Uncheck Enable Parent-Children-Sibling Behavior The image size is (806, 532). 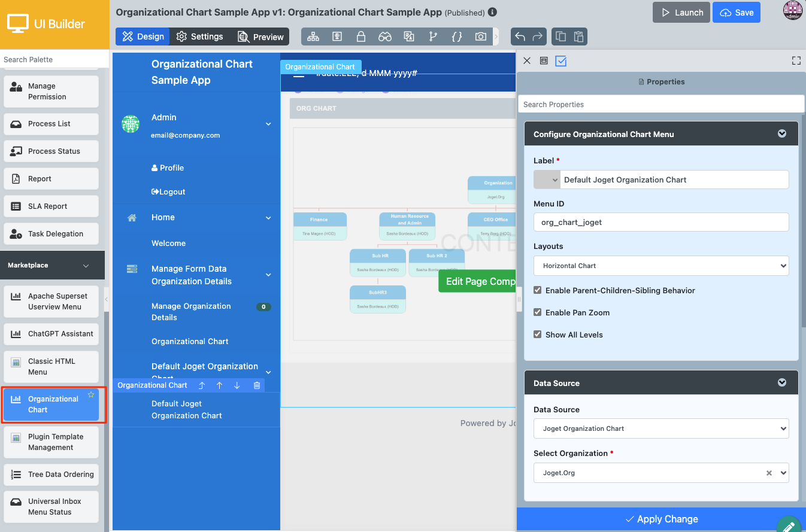(538, 290)
